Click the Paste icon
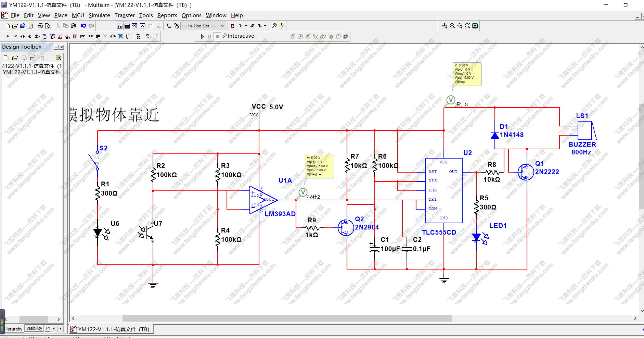The height and width of the screenshot is (338, 644). pyautogui.click(x=73, y=26)
